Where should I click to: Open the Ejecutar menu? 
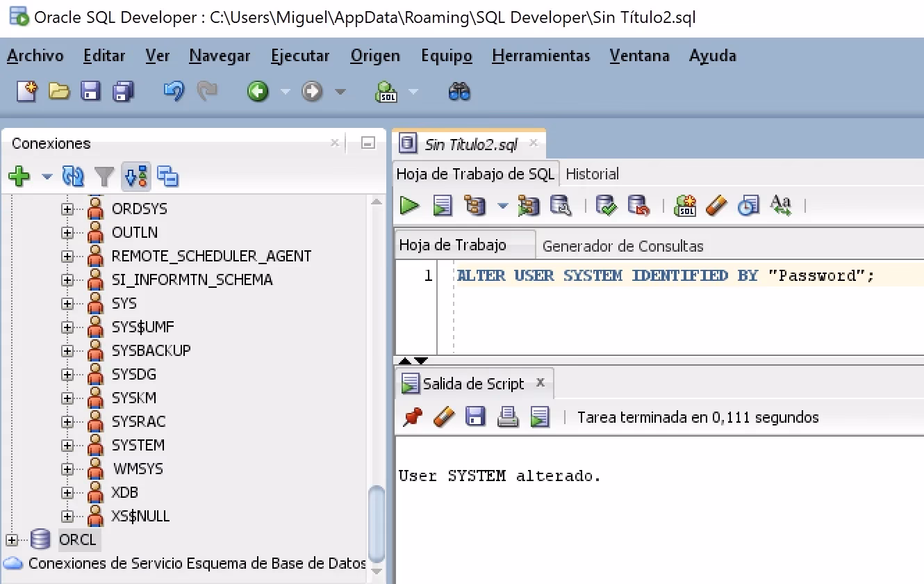point(300,56)
